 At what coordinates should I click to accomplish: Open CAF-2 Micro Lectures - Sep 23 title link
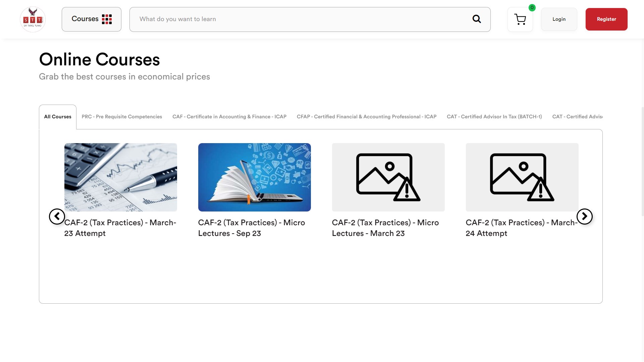click(251, 228)
